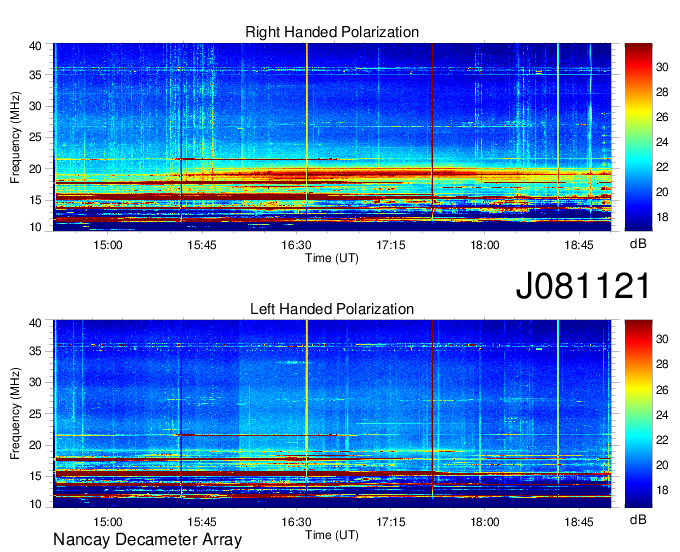Click the 40 MHz tick on bottom plot
This screenshot has width=680, height=552.
(x=35, y=323)
